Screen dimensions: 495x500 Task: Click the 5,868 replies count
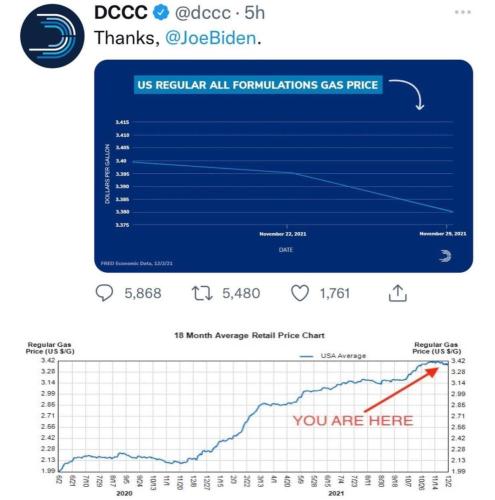click(x=143, y=293)
